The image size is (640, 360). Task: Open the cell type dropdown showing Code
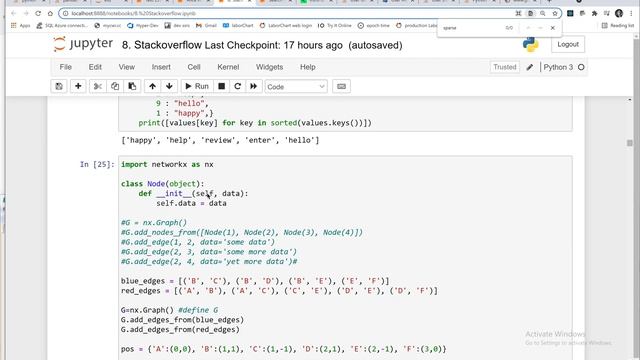296,87
